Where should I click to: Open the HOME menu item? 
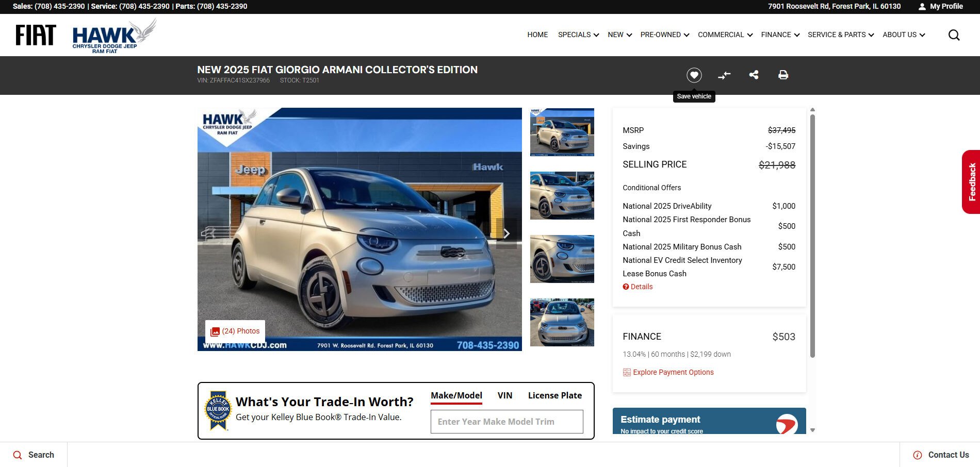click(537, 35)
